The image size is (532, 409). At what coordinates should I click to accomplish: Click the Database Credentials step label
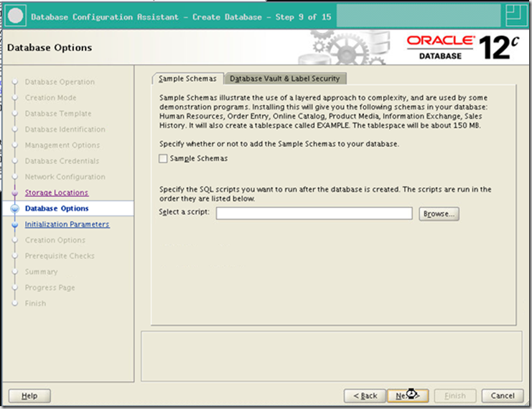(x=62, y=161)
